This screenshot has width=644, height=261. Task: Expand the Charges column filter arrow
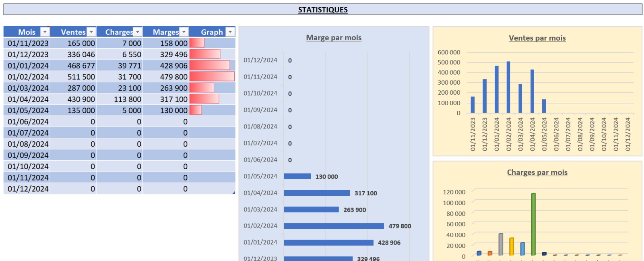click(x=138, y=32)
